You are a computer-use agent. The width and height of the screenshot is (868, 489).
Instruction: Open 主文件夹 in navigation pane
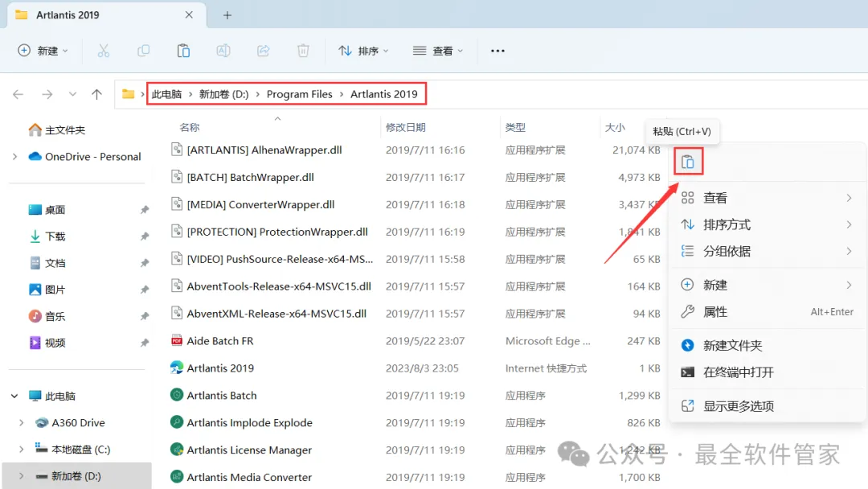click(x=57, y=130)
